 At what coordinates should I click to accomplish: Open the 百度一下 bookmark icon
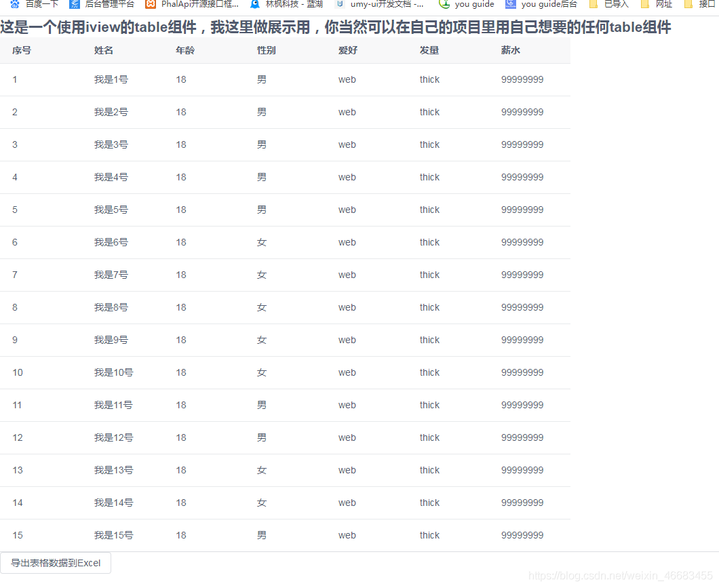click(x=15, y=5)
